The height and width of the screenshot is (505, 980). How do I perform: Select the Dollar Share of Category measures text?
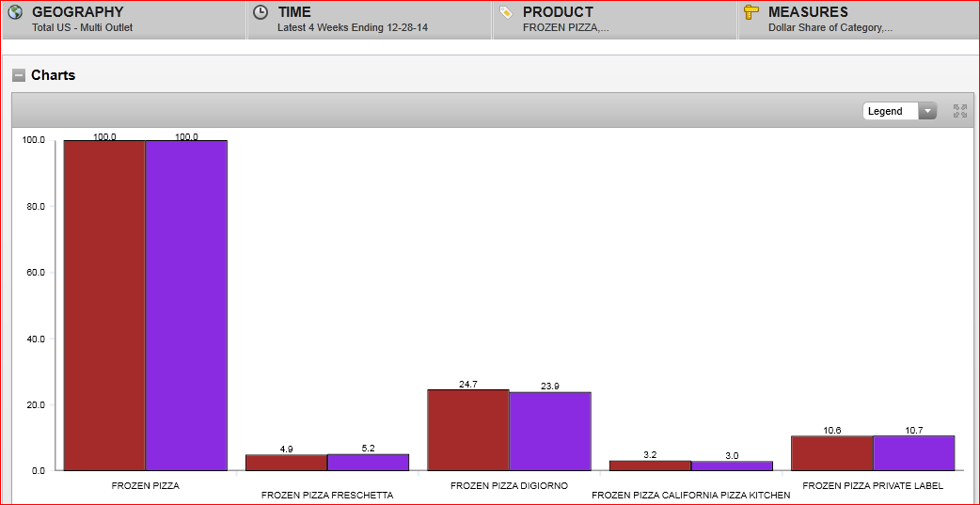pos(830,28)
